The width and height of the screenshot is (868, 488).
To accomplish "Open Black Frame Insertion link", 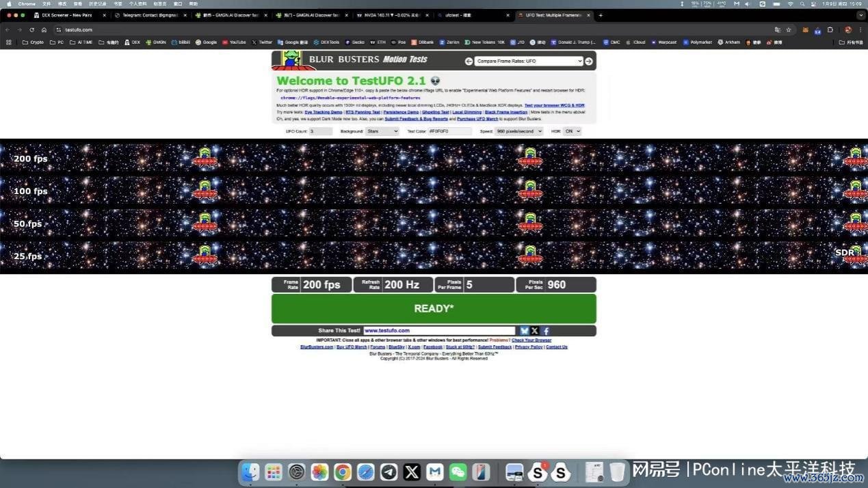I will pos(506,112).
